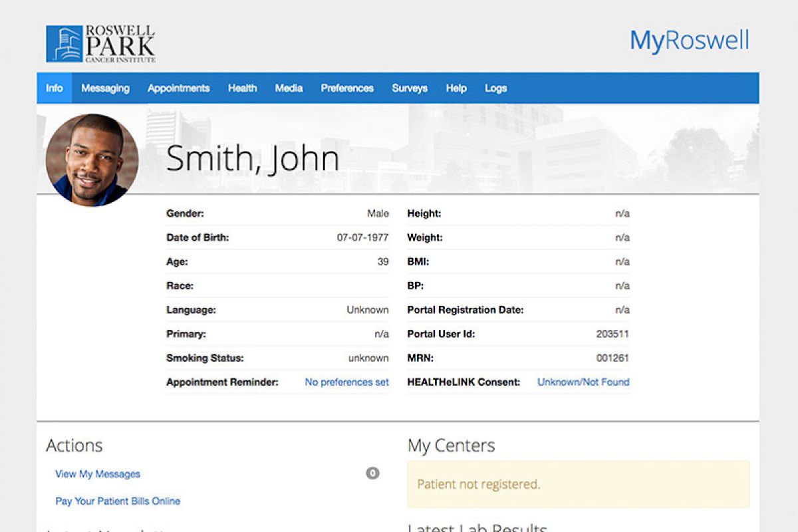The width and height of the screenshot is (798, 532).
Task: Open the Logs tab
Action: [x=495, y=88]
